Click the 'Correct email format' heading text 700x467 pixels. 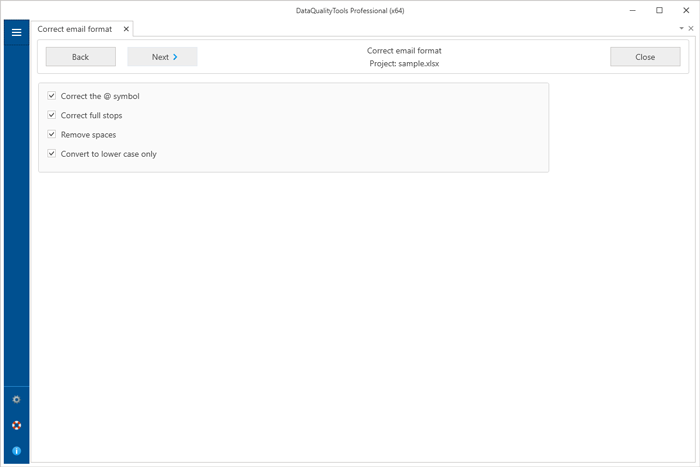404,50
